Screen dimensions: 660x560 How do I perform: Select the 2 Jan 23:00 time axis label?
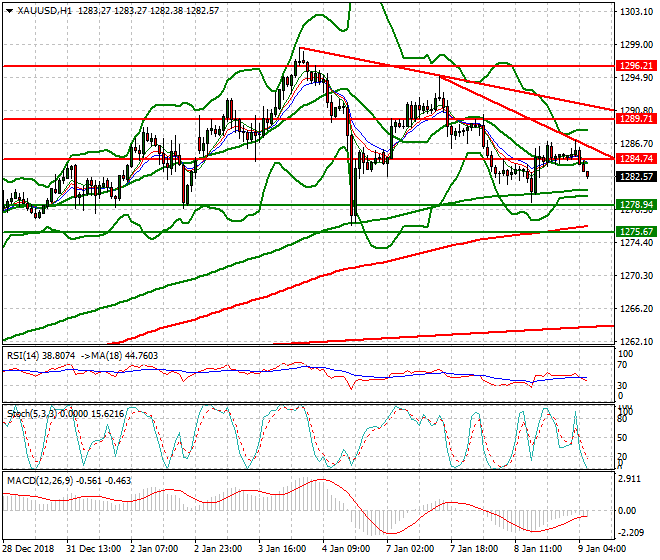point(218,549)
